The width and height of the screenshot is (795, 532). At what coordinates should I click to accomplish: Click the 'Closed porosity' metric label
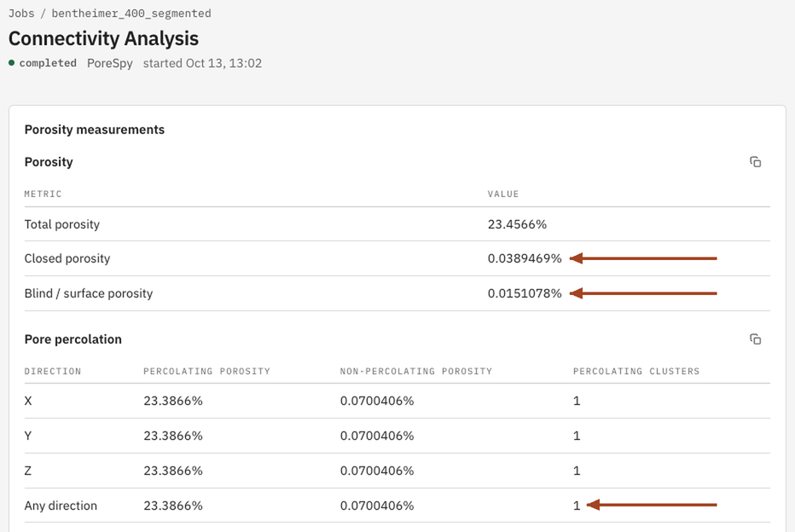67,258
